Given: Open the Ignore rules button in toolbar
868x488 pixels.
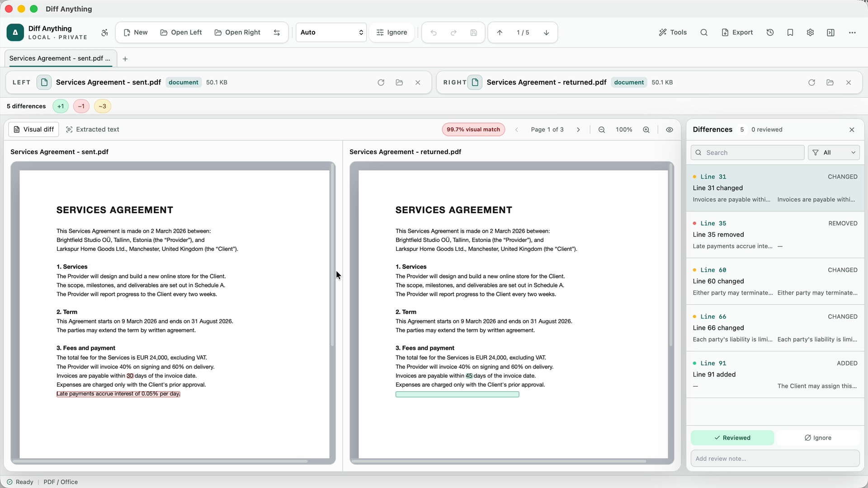Looking at the screenshot, I should point(392,33).
